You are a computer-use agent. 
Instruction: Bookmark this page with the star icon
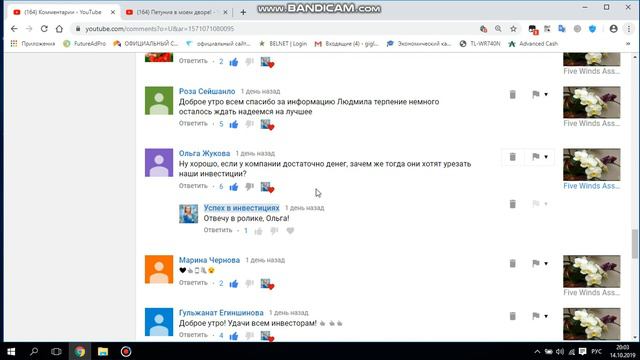(513, 29)
